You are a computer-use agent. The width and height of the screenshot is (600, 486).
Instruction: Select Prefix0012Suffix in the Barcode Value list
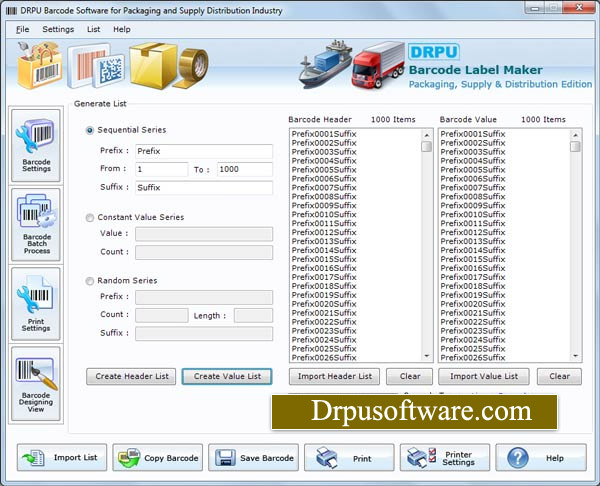[x=473, y=233]
